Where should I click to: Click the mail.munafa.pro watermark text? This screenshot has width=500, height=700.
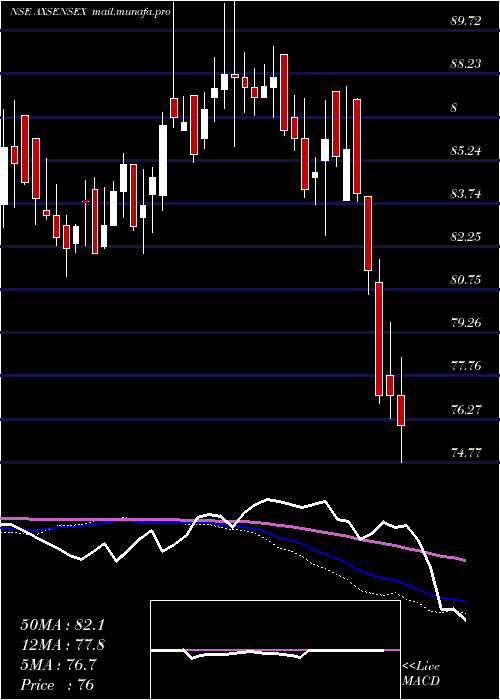[x=131, y=12]
